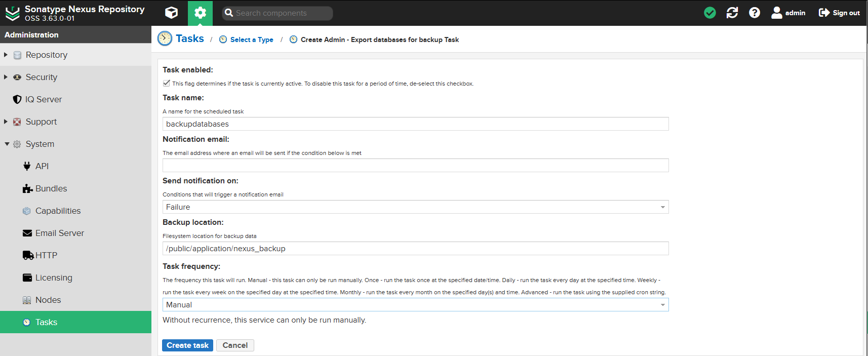The width and height of the screenshot is (868, 356).
Task: Click the Support lifebuoy icon
Action: (17, 122)
